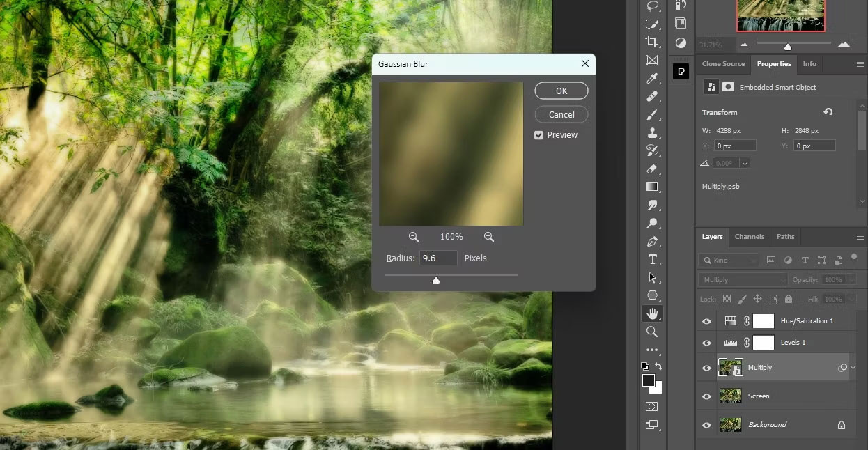This screenshot has width=868, height=450.
Task: Open the Multiply blend mode dropdown
Action: 743,279
